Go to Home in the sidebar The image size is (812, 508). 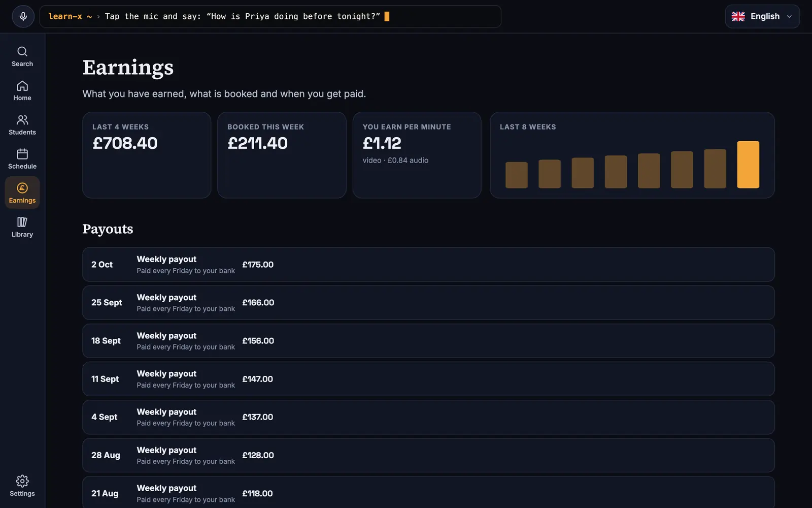point(22,90)
